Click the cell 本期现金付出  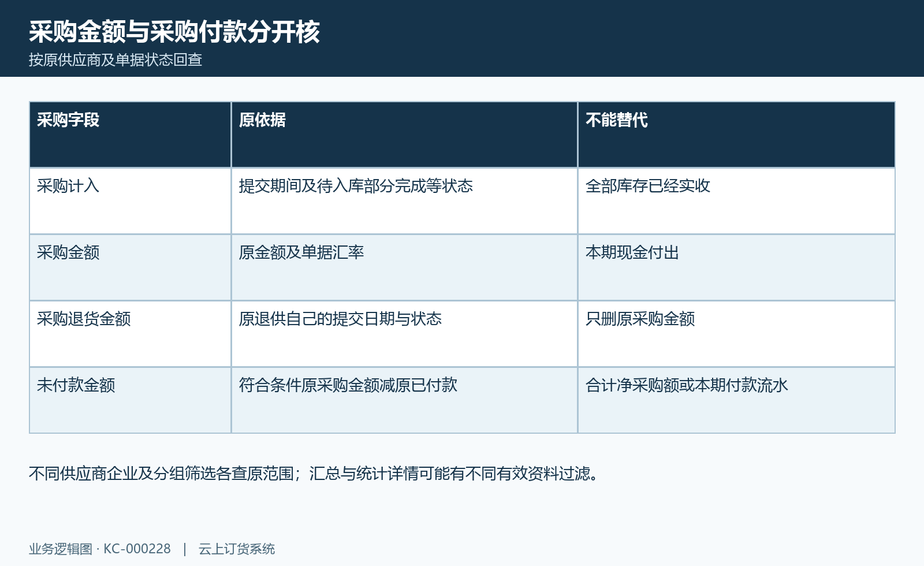pyautogui.click(x=736, y=267)
